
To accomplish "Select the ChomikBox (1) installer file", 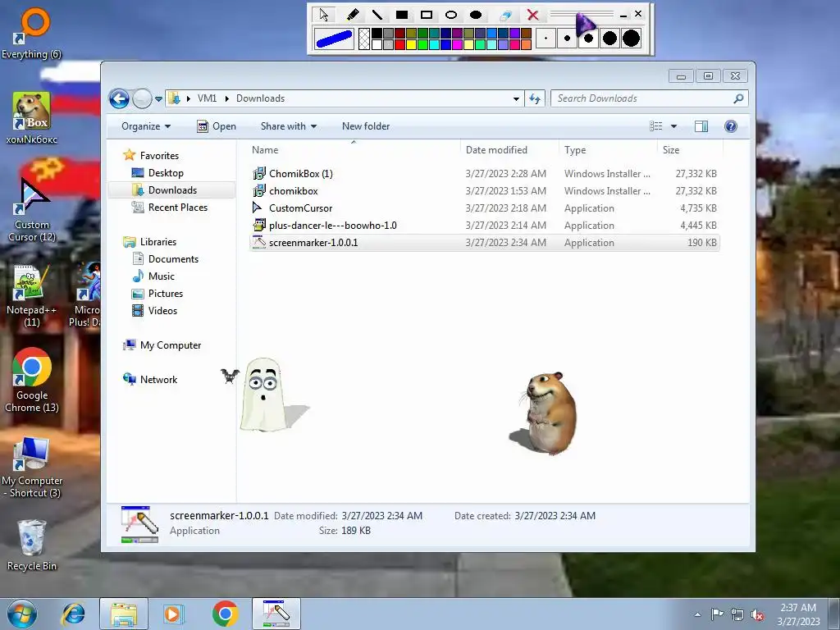I will [x=484, y=174].
